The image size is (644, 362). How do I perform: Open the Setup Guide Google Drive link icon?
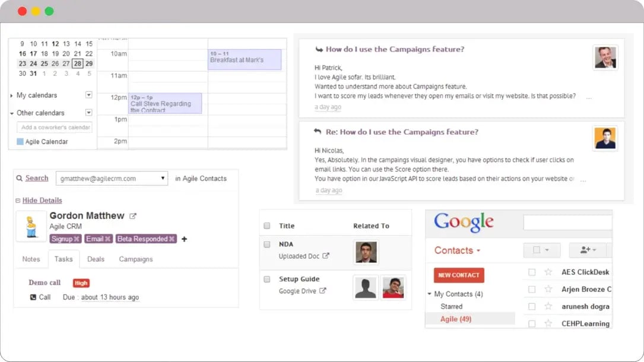tap(323, 291)
